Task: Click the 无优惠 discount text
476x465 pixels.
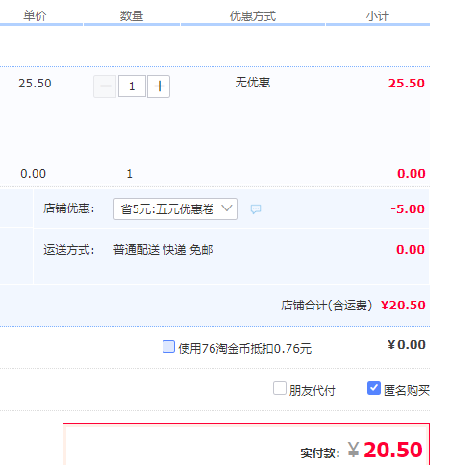Action: pyautogui.click(x=253, y=83)
